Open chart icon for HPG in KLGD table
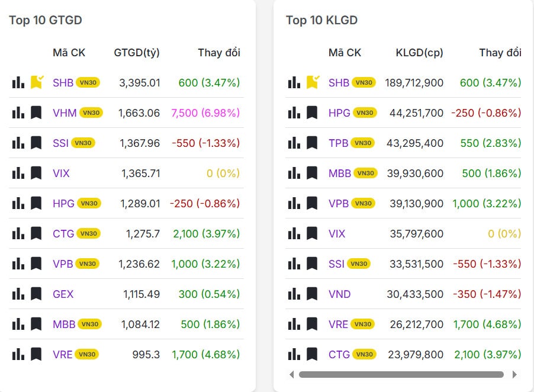 (294, 113)
